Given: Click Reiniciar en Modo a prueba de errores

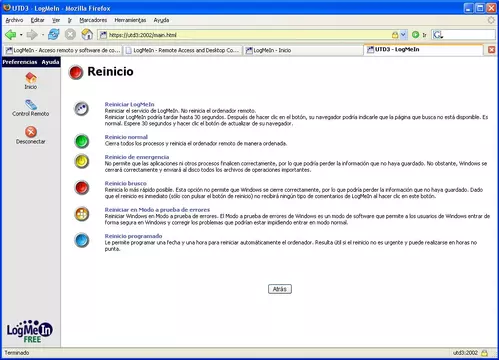Looking at the screenshot, I should point(157,210).
